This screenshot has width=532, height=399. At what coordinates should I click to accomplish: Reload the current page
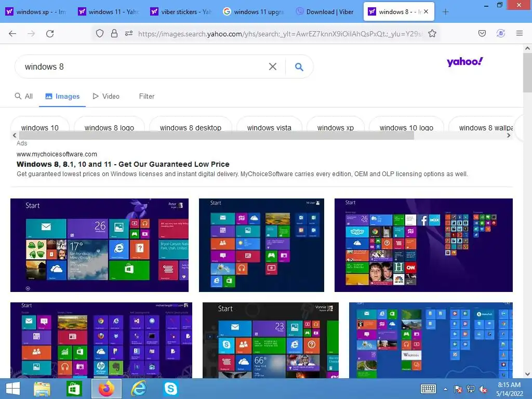(x=50, y=33)
